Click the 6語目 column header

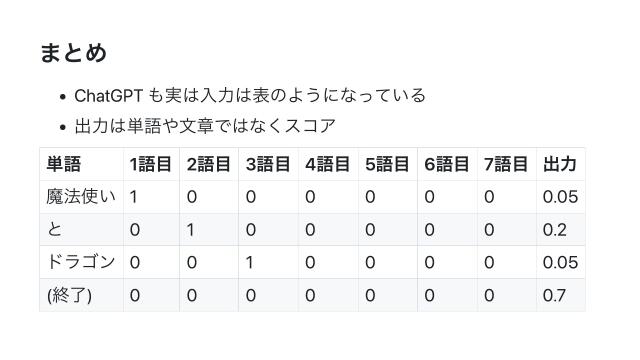click(447, 164)
